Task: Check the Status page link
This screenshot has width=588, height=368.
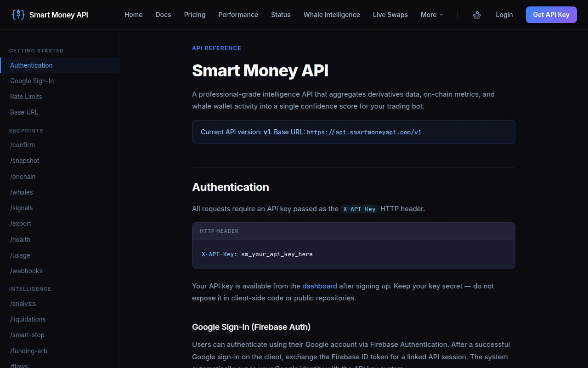Action: [281, 15]
